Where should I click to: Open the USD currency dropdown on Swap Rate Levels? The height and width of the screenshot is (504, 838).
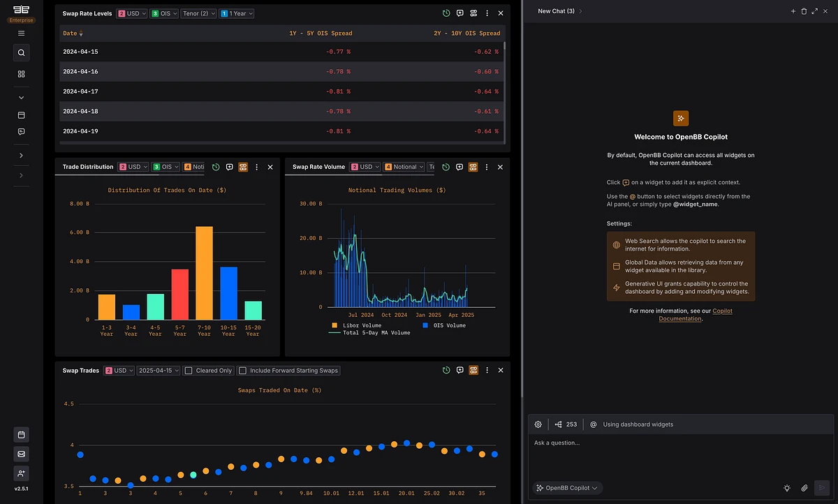(x=132, y=13)
